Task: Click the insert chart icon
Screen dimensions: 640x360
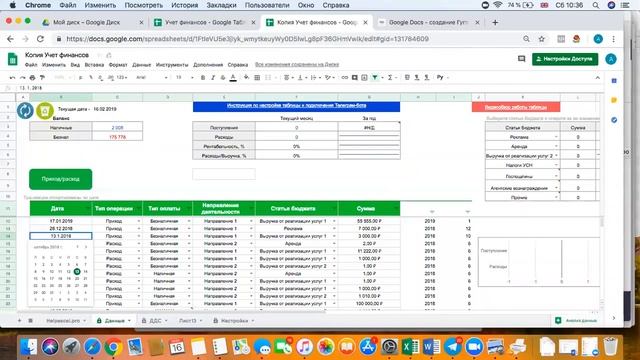Action: click(x=364, y=78)
